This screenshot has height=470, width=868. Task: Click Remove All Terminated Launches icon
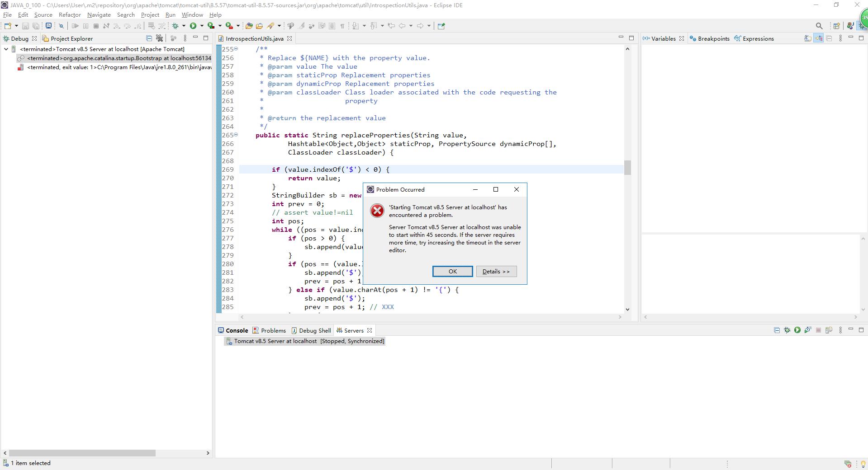(159, 38)
